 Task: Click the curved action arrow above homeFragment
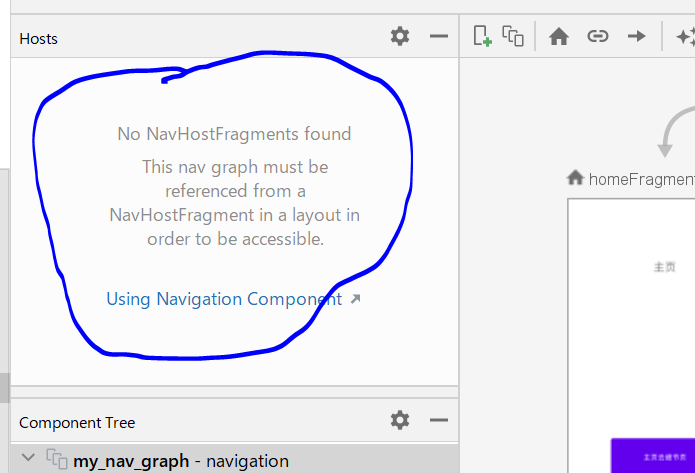pyautogui.click(x=675, y=132)
